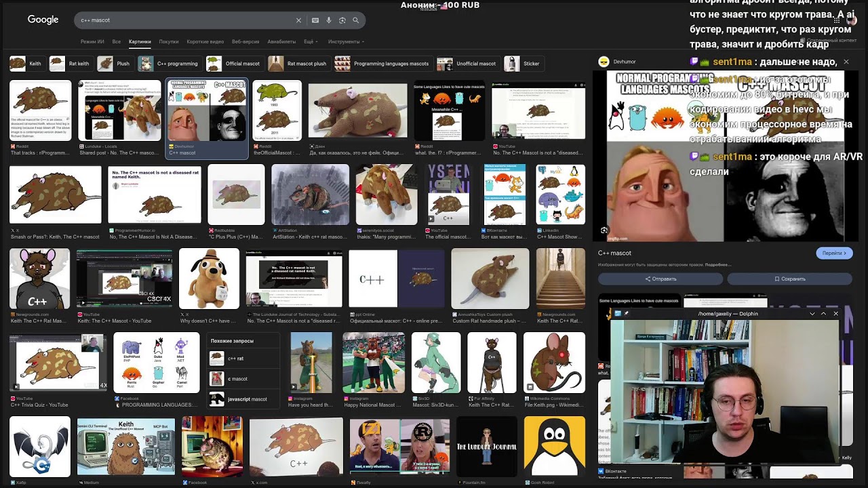Switch to the Покупки tab
868x488 pixels.
(x=169, y=42)
